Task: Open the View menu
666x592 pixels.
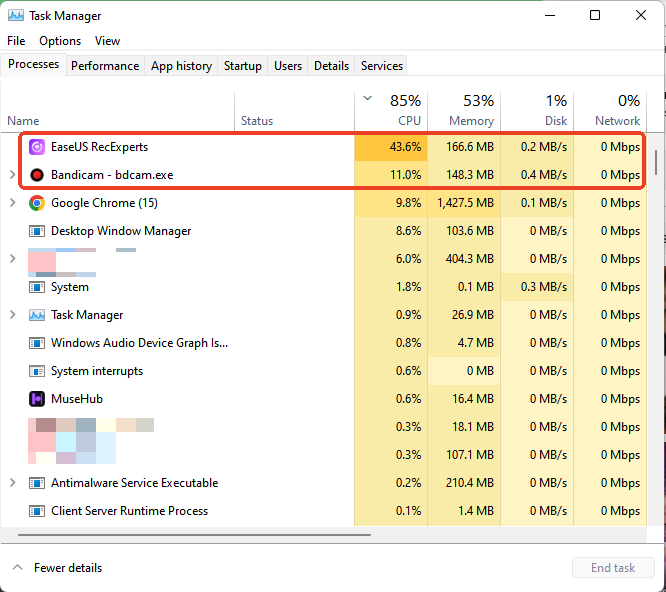Action: 107,41
